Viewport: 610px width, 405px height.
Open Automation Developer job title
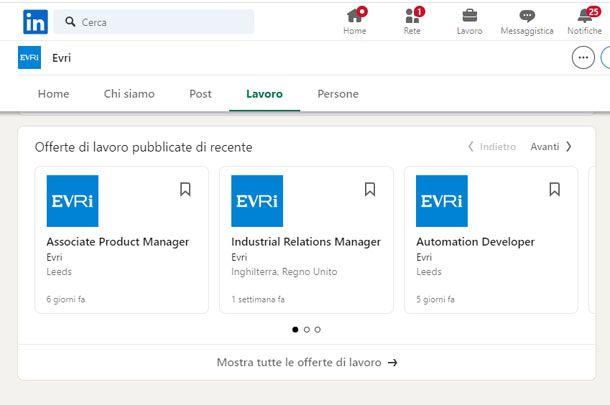tap(475, 242)
